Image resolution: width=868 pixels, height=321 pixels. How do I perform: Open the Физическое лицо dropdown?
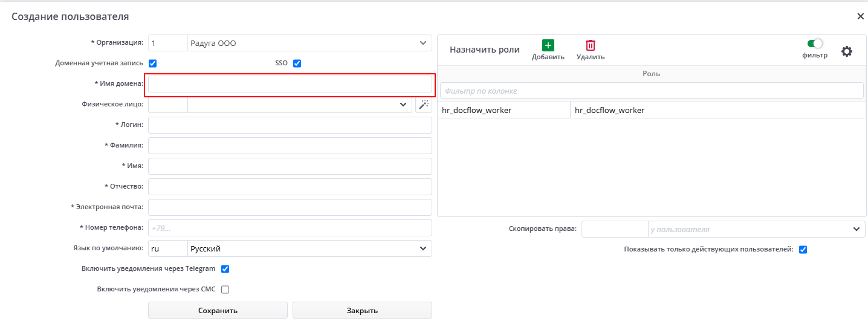(x=403, y=105)
